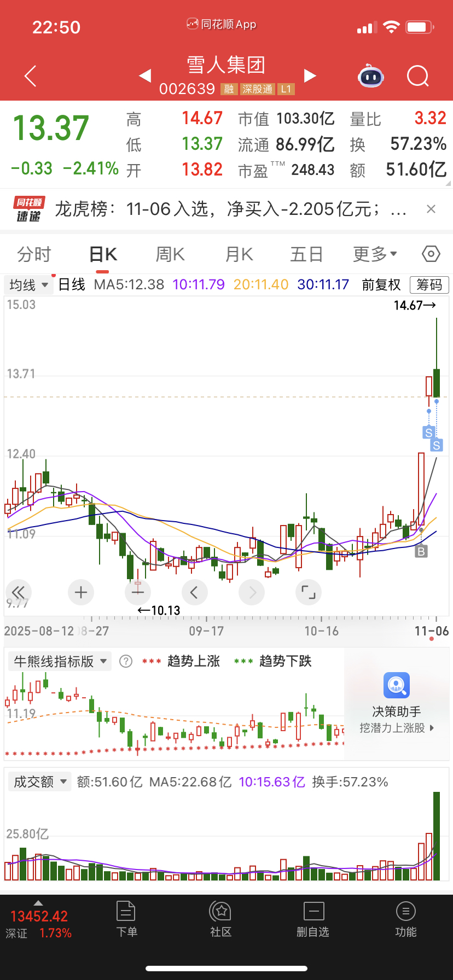Expand the 深证 index ticker
The width and height of the screenshot is (453, 980).
(x=38, y=919)
